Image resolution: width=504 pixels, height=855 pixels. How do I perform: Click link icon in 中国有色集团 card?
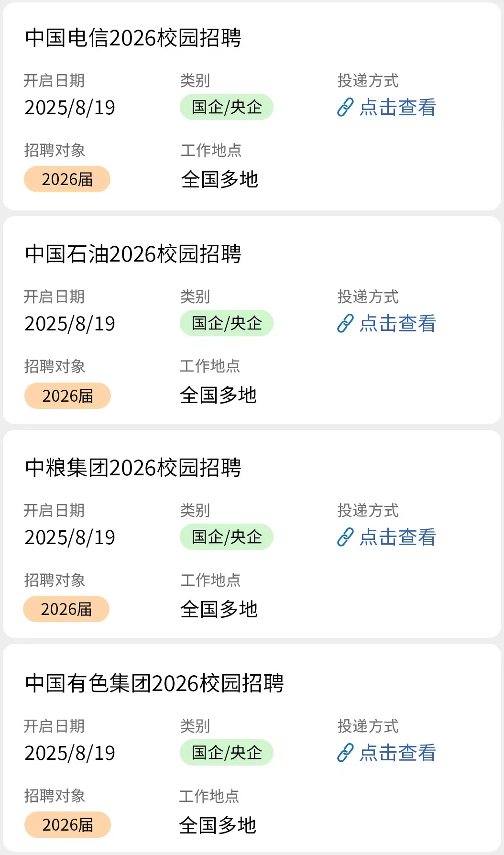coord(345,753)
